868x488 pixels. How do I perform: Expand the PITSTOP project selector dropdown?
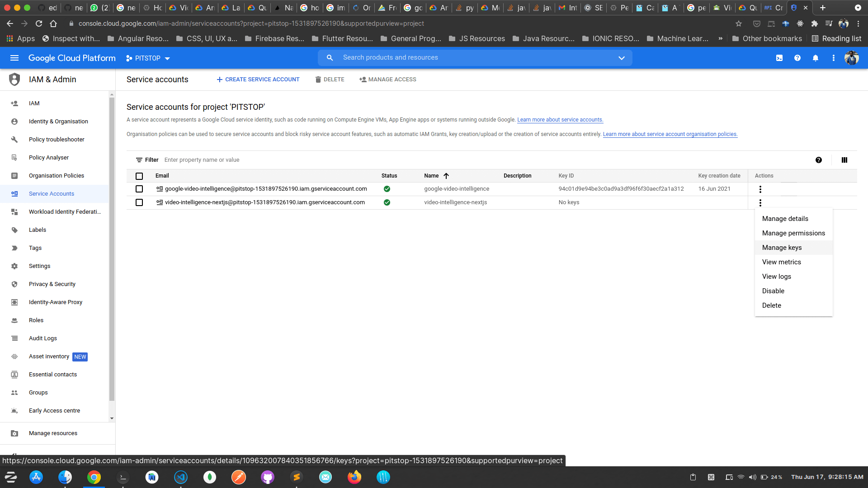coord(148,58)
